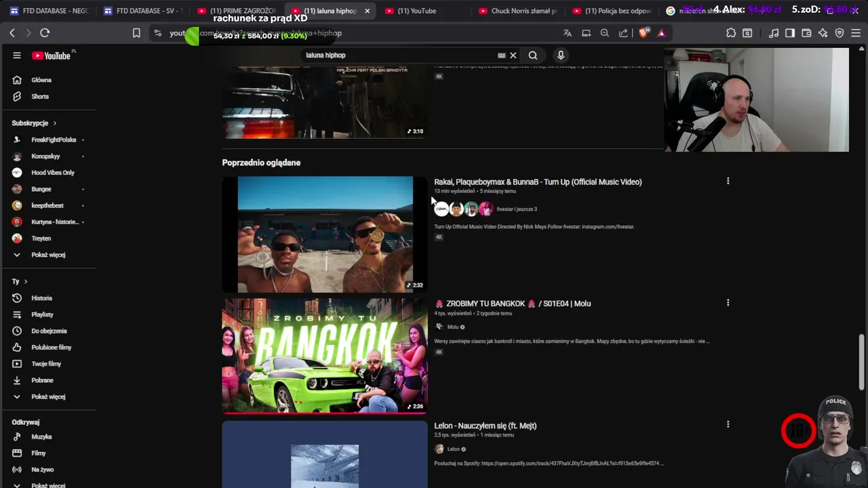868x488 pixels.
Task: Toggle the browser sidebar panel
Action: [790, 33]
